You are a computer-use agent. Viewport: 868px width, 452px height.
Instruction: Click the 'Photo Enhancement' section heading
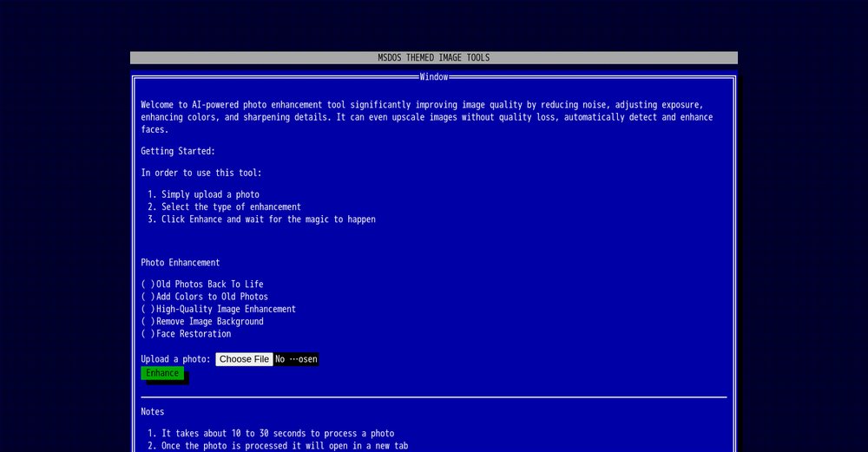[x=181, y=263]
